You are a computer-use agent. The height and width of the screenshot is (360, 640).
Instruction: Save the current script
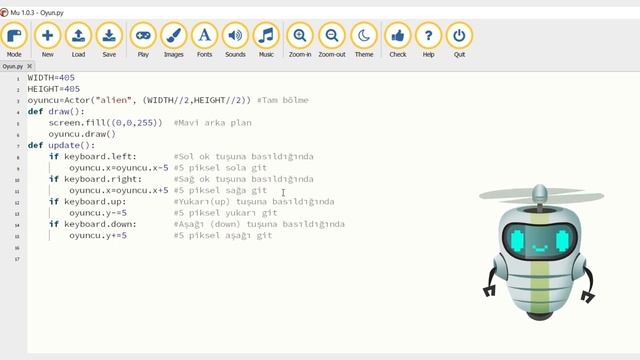[109, 40]
